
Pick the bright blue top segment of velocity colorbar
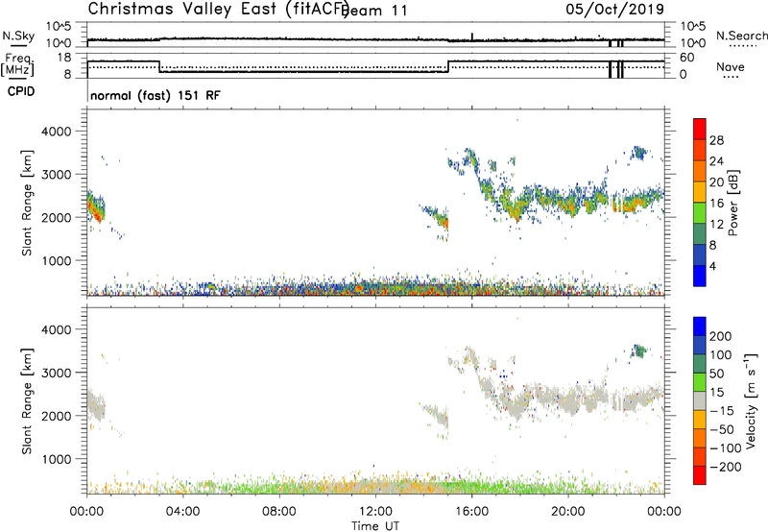tap(700, 326)
